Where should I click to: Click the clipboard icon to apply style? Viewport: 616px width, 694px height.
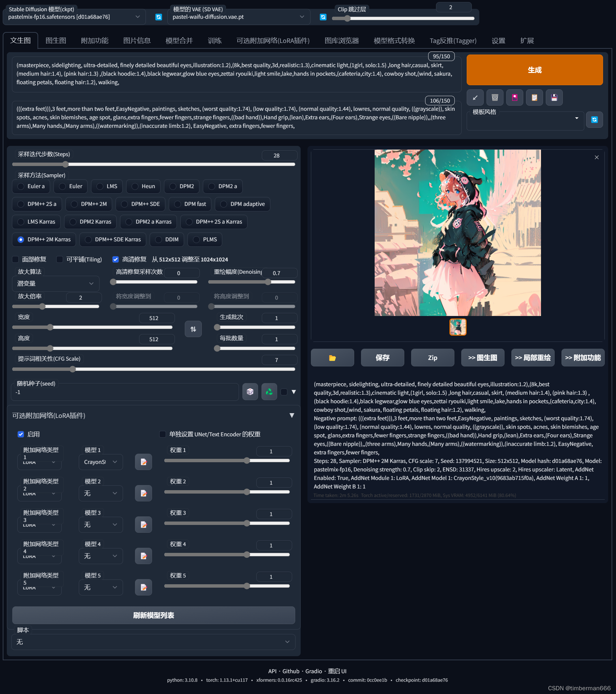point(535,98)
